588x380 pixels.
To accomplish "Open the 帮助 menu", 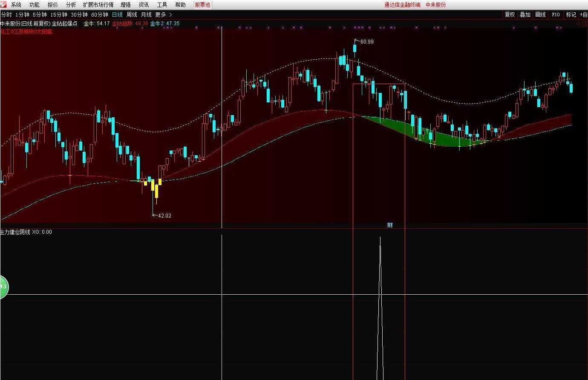I will (x=181, y=5).
